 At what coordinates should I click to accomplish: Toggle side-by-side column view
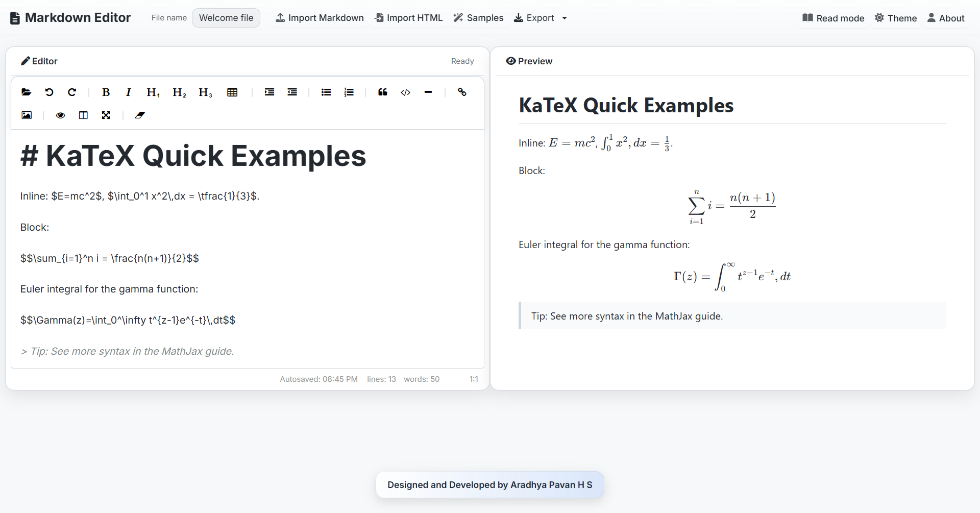[x=83, y=115]
